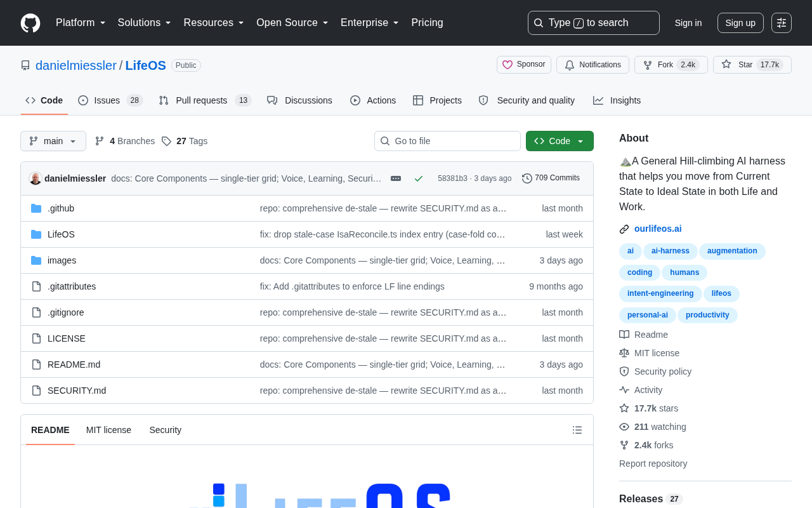Open the appearance settings icon button

[782, 23]
